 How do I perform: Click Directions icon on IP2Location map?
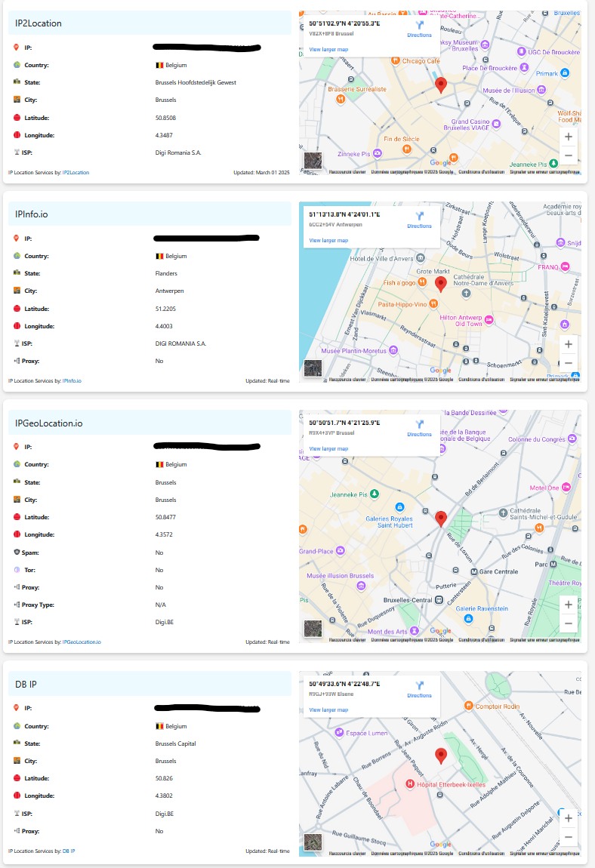tap(419, 25)
